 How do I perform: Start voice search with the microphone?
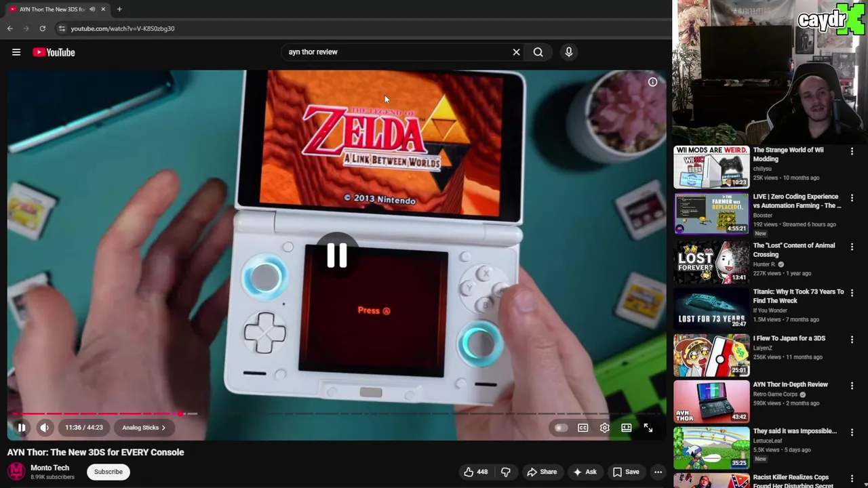click(569, 52)
